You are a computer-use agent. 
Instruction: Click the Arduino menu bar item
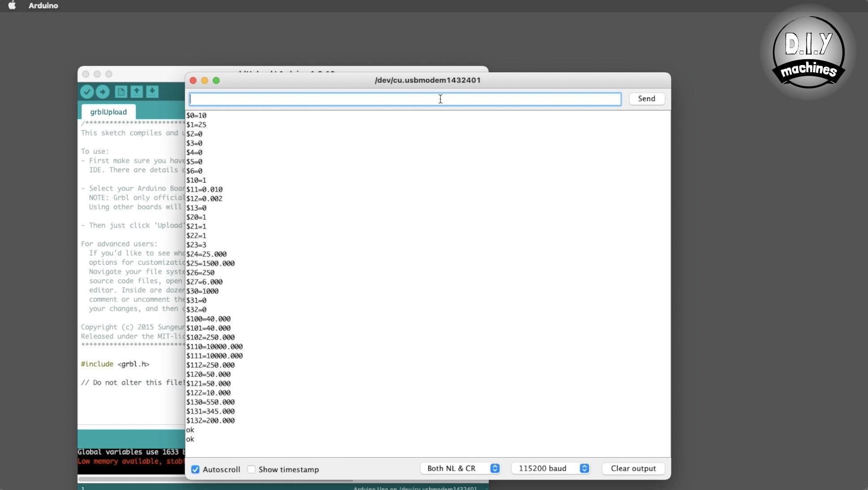pyautogui.click(x=42, y=5)
